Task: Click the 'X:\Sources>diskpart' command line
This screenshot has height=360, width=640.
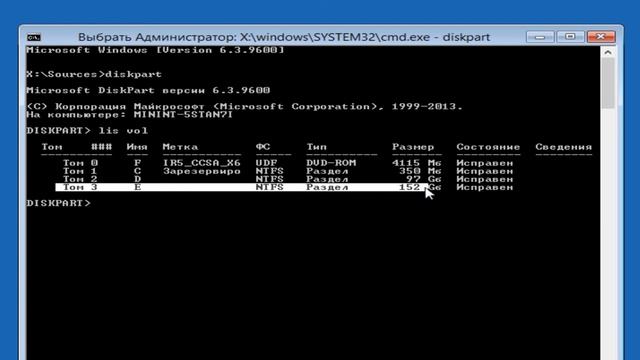Action: pyautogui.click(x=94, y=74)
